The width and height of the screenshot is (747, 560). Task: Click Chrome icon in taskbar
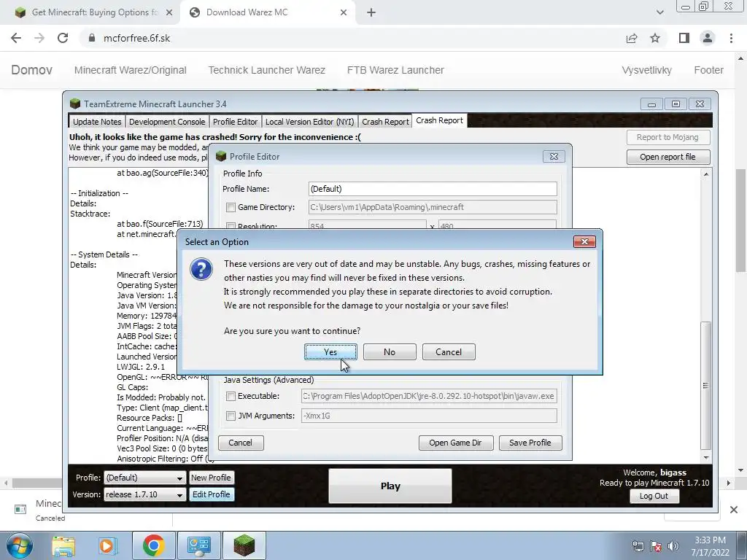pos(153,545)
